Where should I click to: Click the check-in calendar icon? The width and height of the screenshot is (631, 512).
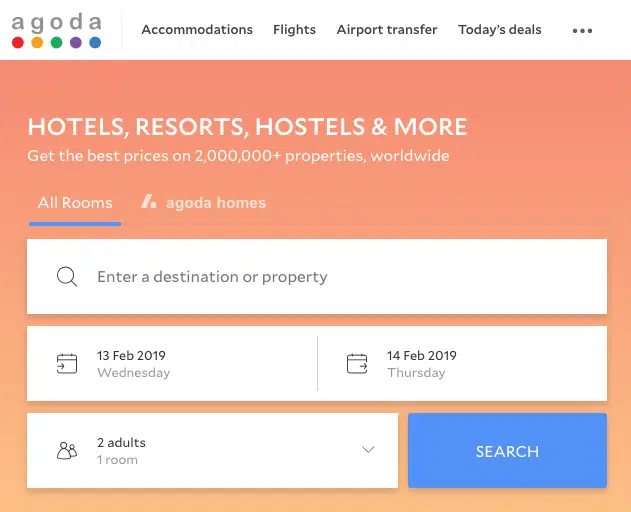click(67, 364)
